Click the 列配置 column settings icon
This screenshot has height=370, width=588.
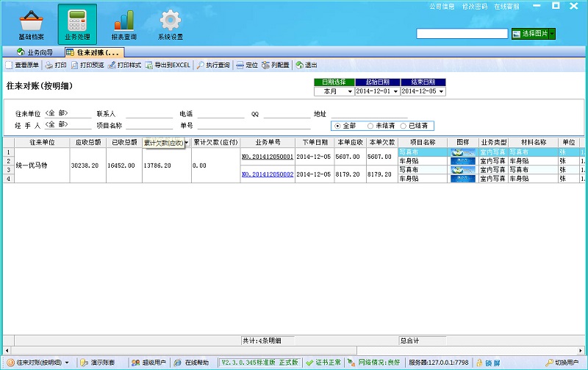click(266, 65)
